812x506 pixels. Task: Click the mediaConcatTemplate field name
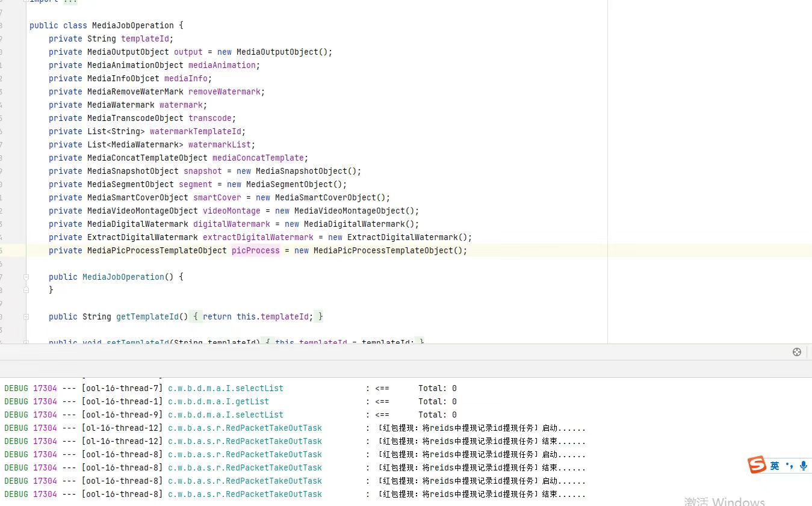pyautogui.click(x=258, y=158)
